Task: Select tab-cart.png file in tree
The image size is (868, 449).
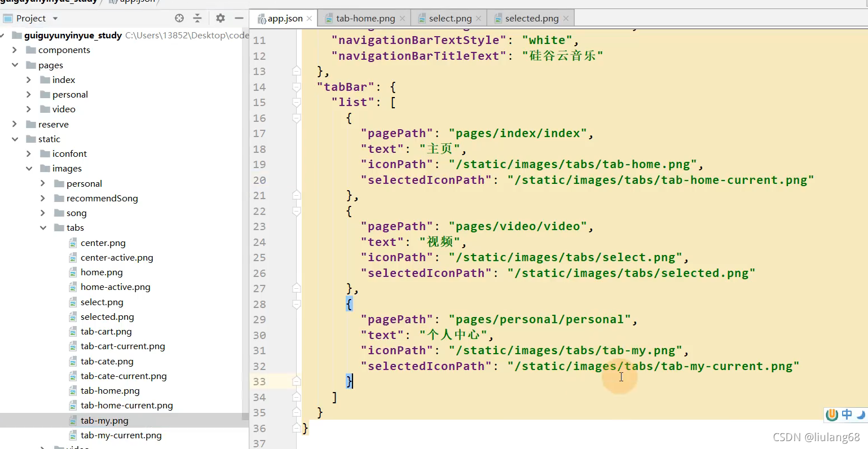Action: click(106, 332)
